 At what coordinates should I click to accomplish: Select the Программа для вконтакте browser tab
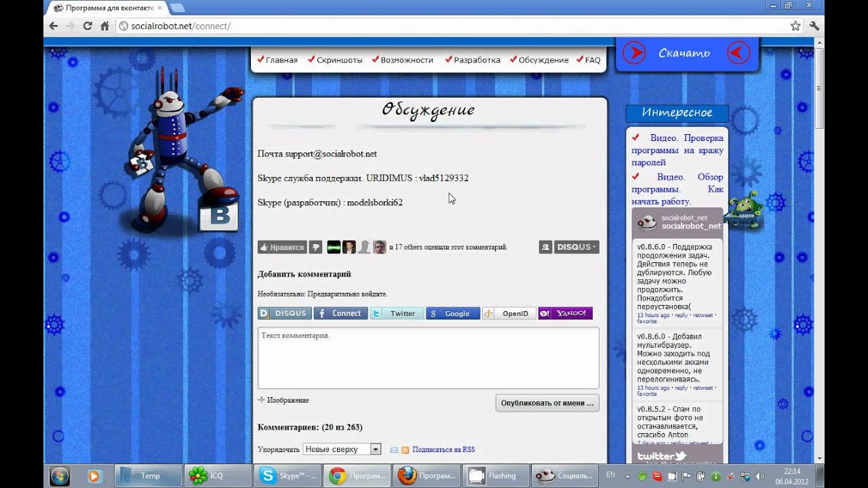pos(107,7)
